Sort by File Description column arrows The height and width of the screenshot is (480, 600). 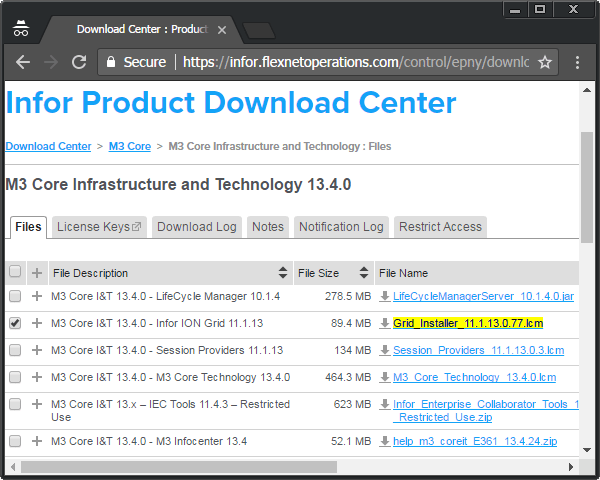point(283,273)
